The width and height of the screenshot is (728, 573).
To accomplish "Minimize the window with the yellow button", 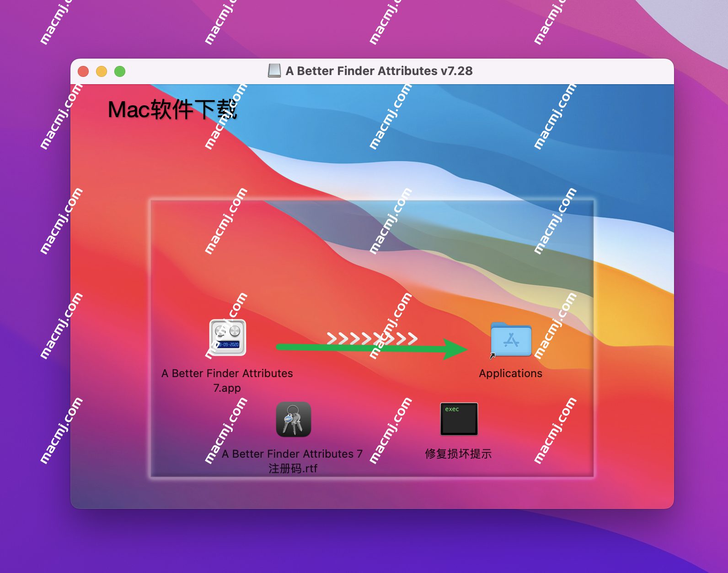I will click(x=102, y=71).
